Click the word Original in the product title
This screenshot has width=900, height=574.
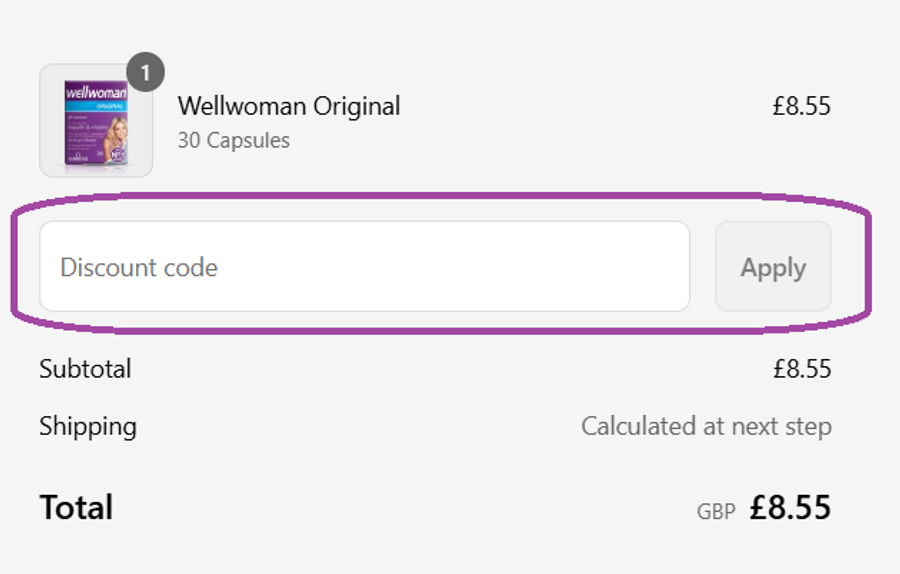tap(356, 106)
